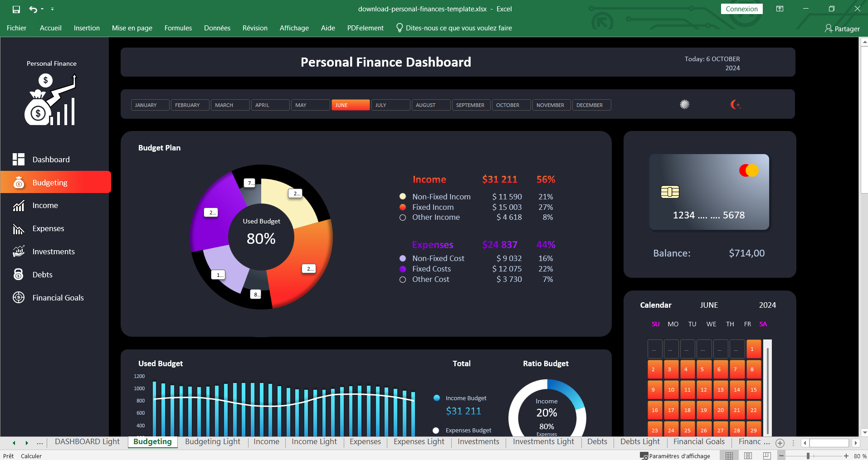Click the Personal Finance logo image
The width and height of the screenshot is (868, 460).
click(x=50, y=100)
